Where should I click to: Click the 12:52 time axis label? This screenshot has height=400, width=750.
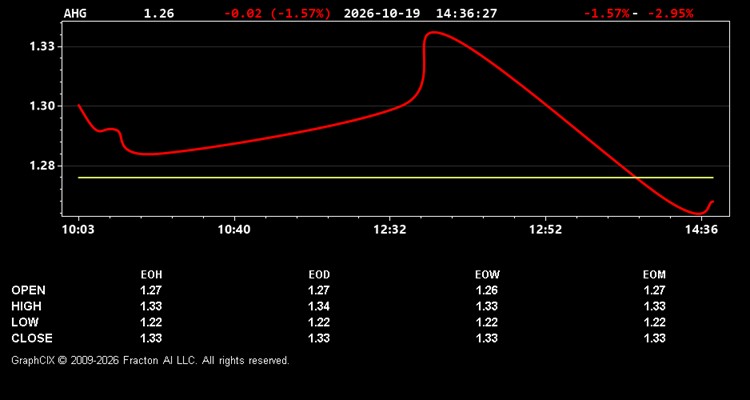click(x=546, y=230)
